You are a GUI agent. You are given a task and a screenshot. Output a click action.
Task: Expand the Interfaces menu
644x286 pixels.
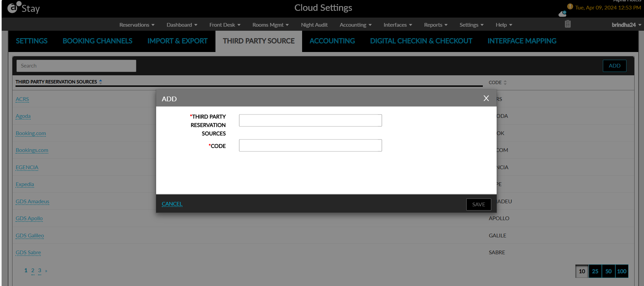pos(398,25)
